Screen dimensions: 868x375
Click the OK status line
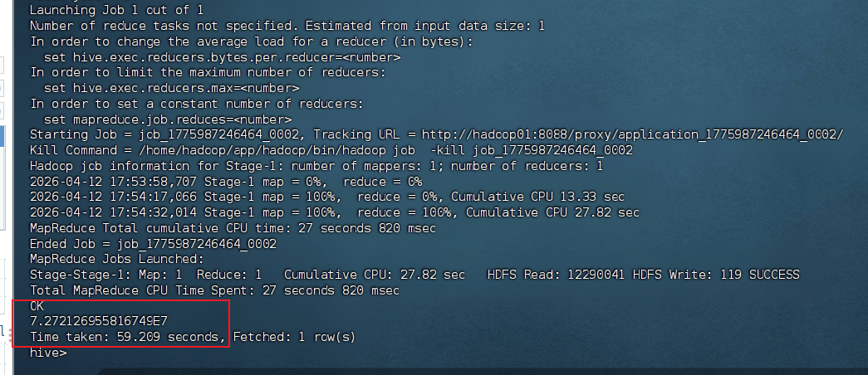[x=37, y=305]
